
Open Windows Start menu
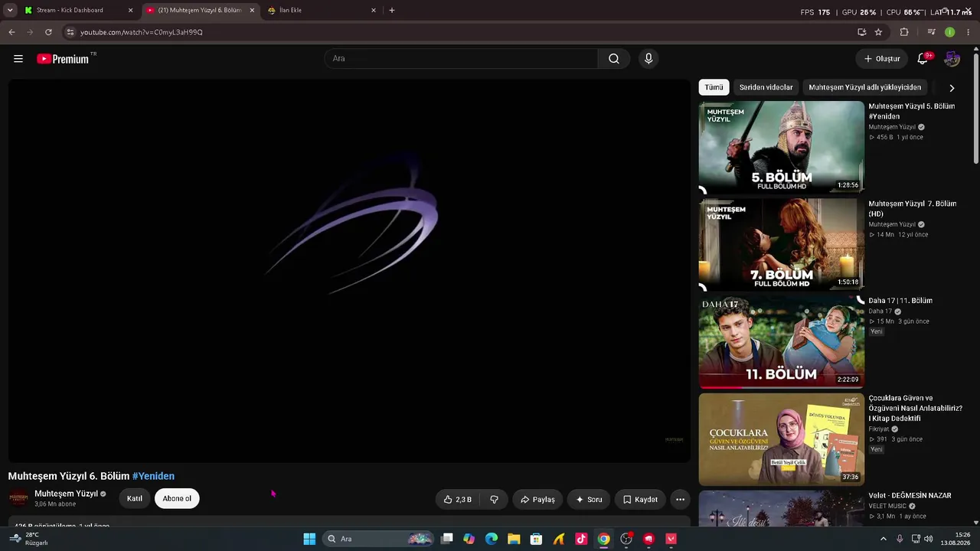pos(309,539)
